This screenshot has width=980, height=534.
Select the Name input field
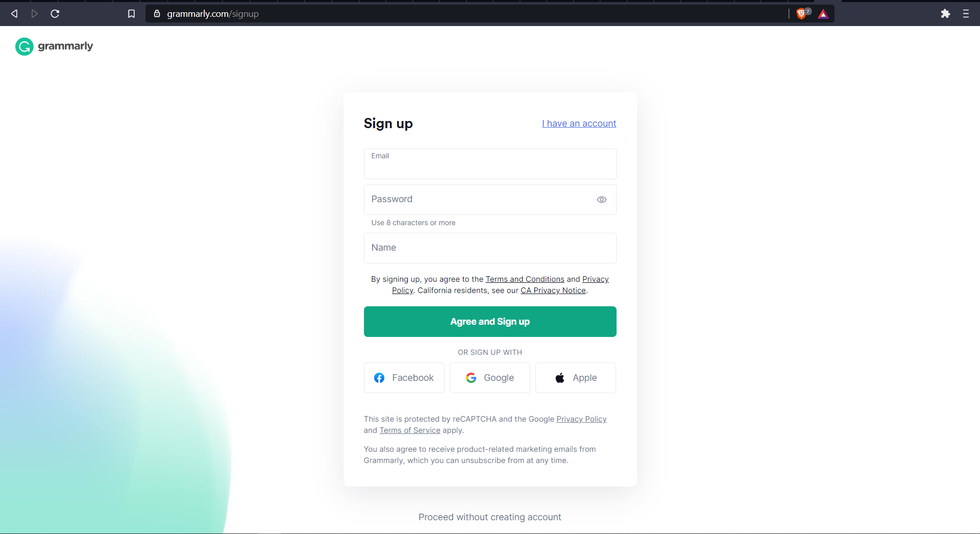pyautogui.click(x=490, y=248)
